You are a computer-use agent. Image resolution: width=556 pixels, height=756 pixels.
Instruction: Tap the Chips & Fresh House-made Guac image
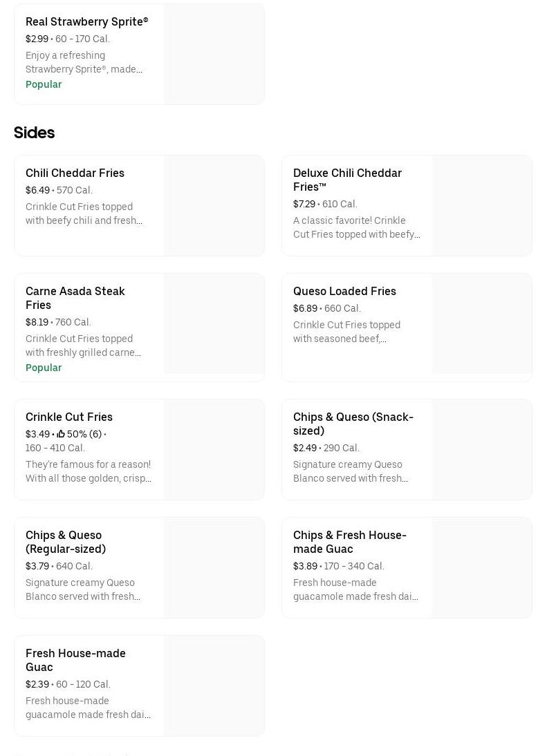(481, 567)
